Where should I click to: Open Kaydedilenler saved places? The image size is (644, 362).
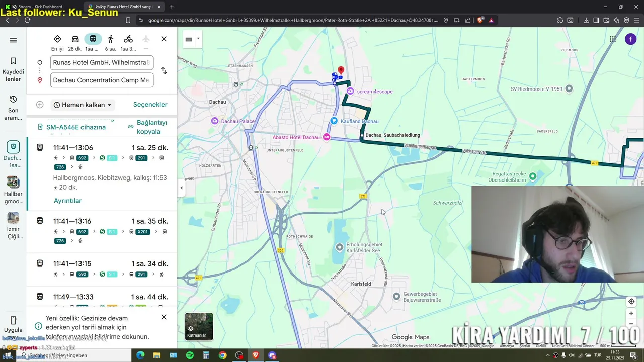pos(13,69)
